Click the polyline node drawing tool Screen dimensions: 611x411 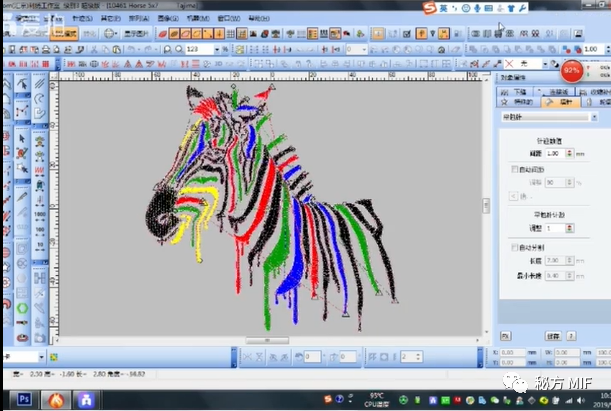coord(22,111)
